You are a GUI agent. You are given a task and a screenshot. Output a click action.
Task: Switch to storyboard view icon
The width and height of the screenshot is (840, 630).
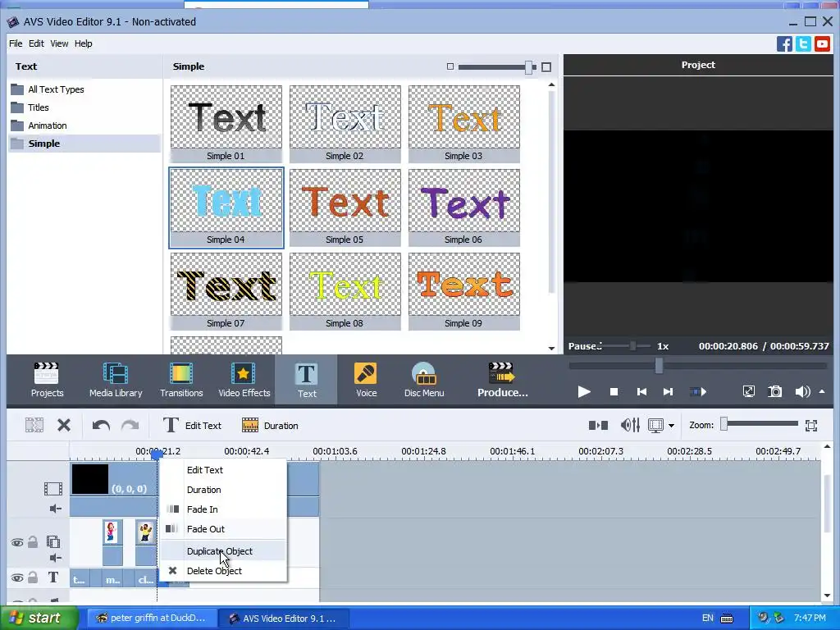pos(598,426)
